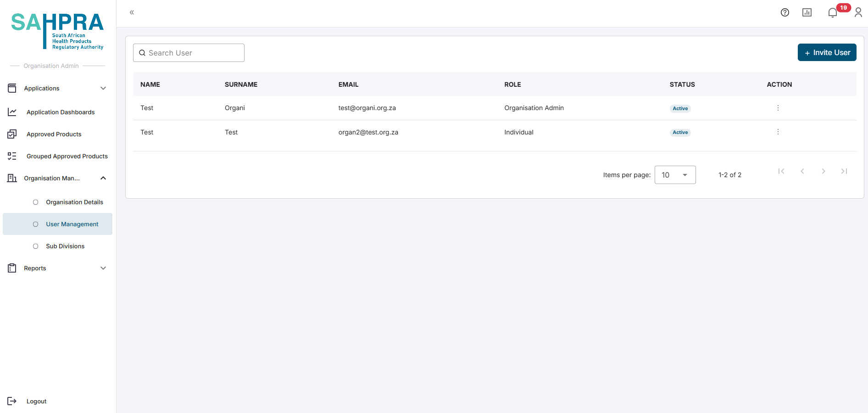Click the search magnifier icon
868x413 pixels.
(x=142, y=53)
